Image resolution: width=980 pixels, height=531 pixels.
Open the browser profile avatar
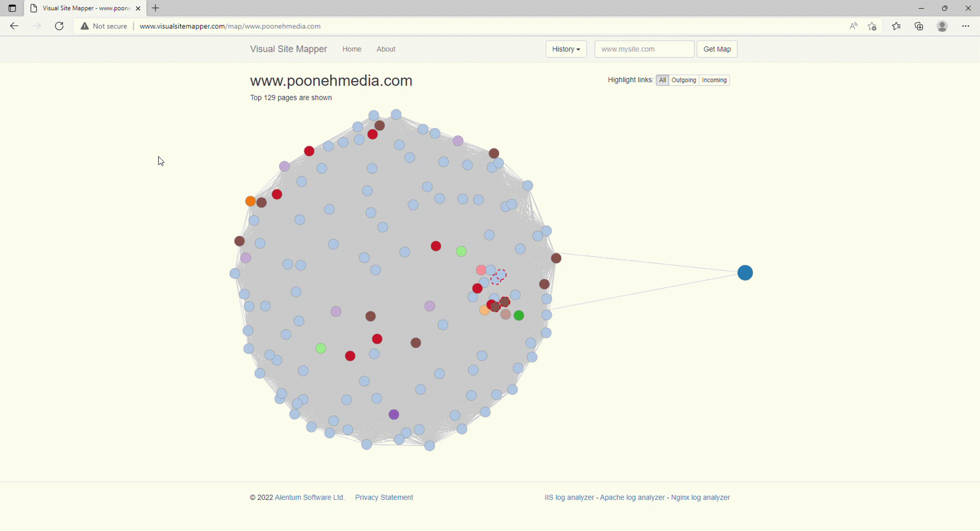click(942, 26)
